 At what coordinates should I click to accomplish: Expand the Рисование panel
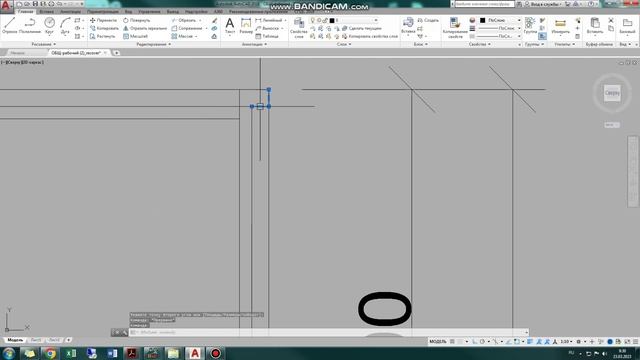click(x=43, y=44)
